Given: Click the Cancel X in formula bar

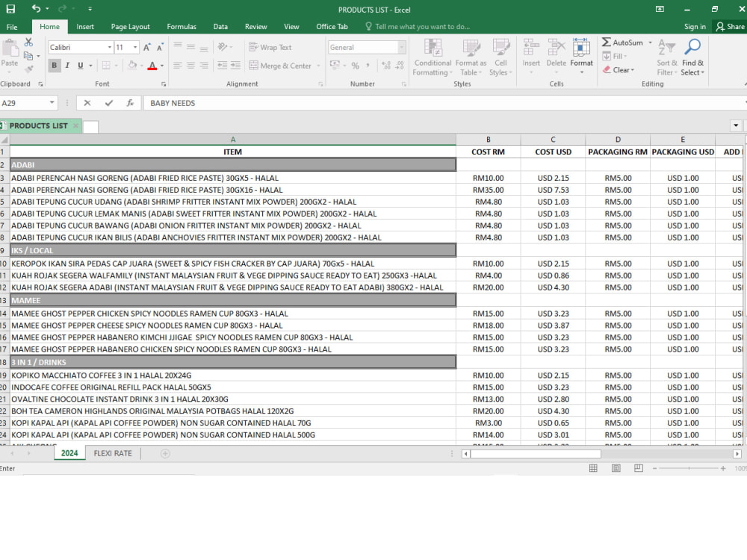Looking at the screenshot, I should click(x=87, y=103).
